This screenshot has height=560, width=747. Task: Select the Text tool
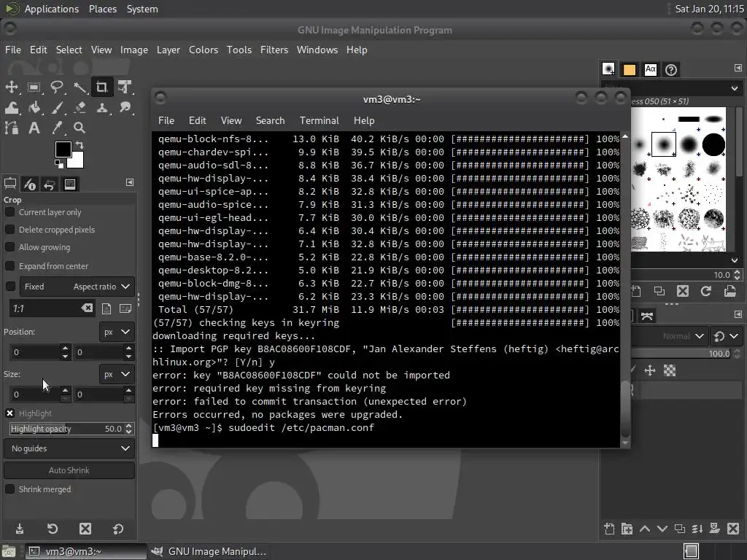(34, 128)
